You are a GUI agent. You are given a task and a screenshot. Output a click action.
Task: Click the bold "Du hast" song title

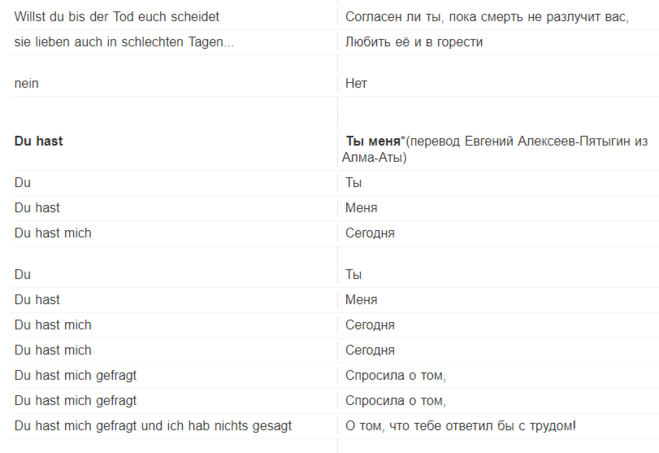(38, 141)
